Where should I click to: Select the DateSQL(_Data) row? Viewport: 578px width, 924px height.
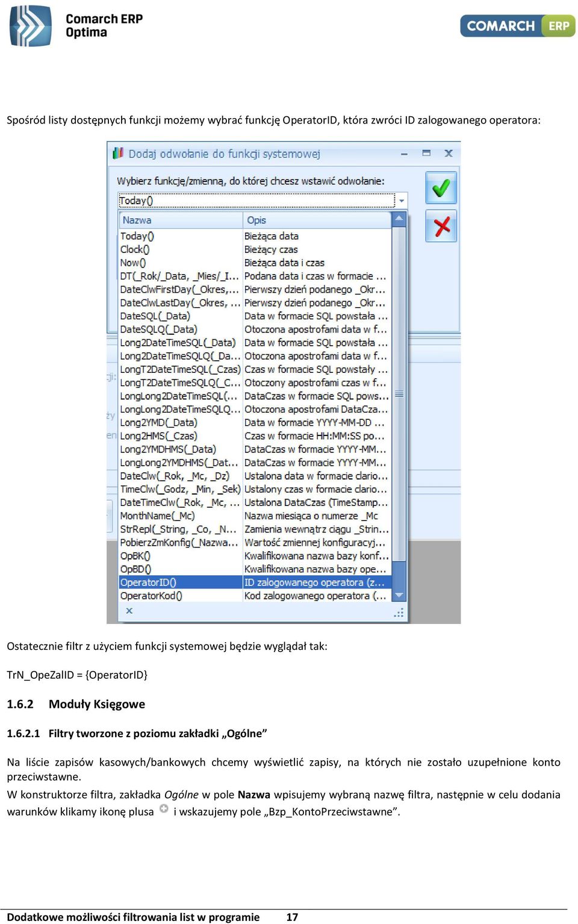tap(255, 316)
